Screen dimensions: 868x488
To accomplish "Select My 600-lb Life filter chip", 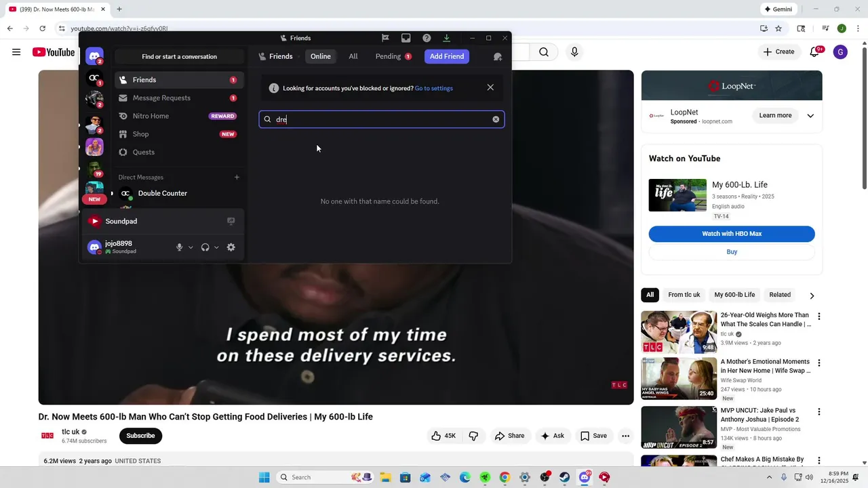I will tap(734, 295).
